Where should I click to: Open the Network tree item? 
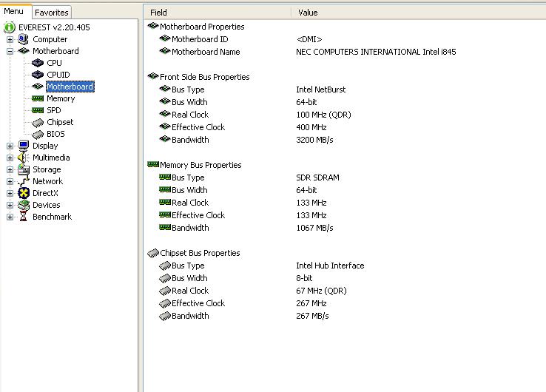(x=47, y=181)
